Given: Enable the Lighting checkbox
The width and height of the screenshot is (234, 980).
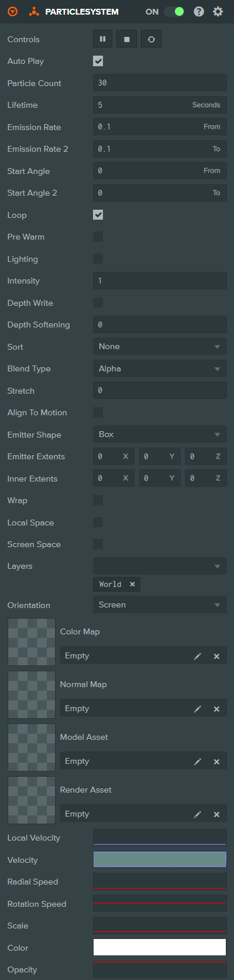Looking at the screenshot, I should pyautogui.click(x=98, y=259).
